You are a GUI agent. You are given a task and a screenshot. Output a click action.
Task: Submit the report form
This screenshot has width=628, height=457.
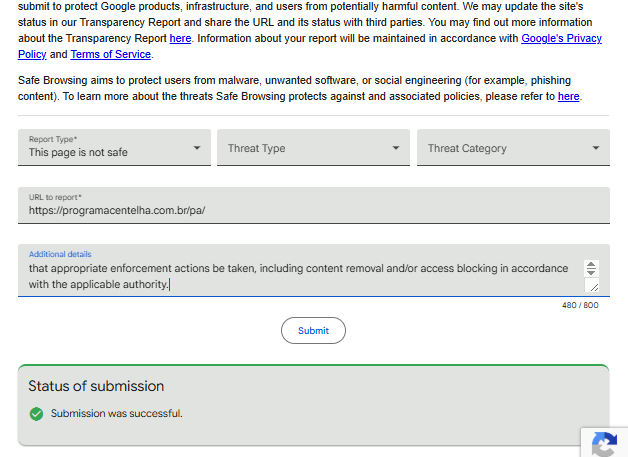(x=313, y=330)
